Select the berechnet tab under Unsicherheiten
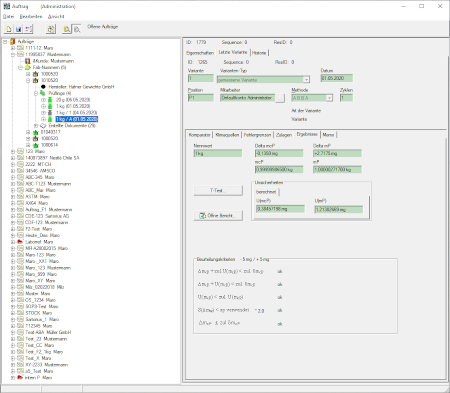 pos(266,192)
